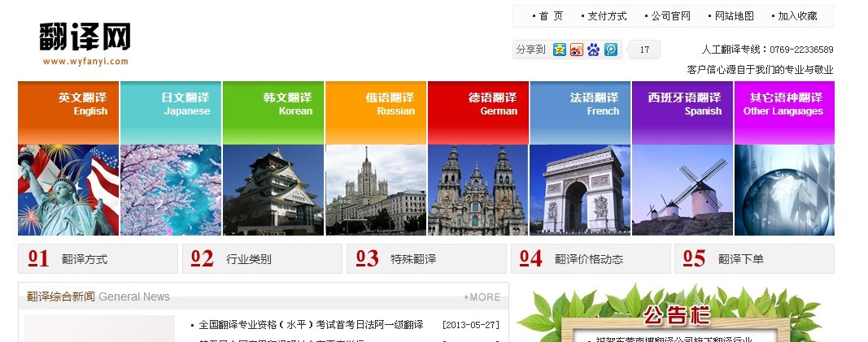Screen dimensions: 868x342
Task: Open the Statue of Liberty image
Action: tap(68, 190)
